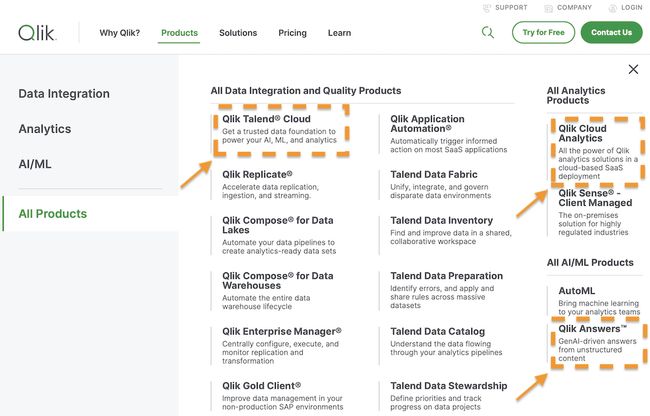This screenshot has height=416, width=650.
Task: Go to Pricing in navigation
Action: [x=292, y=33]
